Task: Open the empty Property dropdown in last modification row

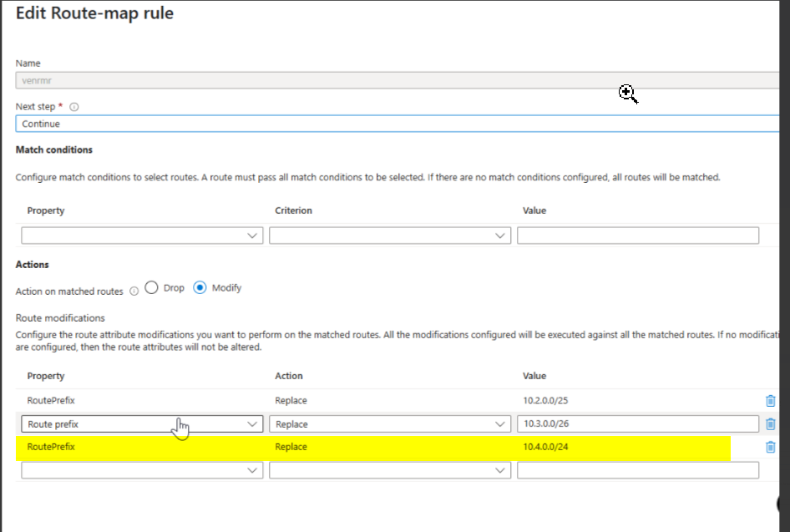Action: pyautogui.click(x=142, y=470)
